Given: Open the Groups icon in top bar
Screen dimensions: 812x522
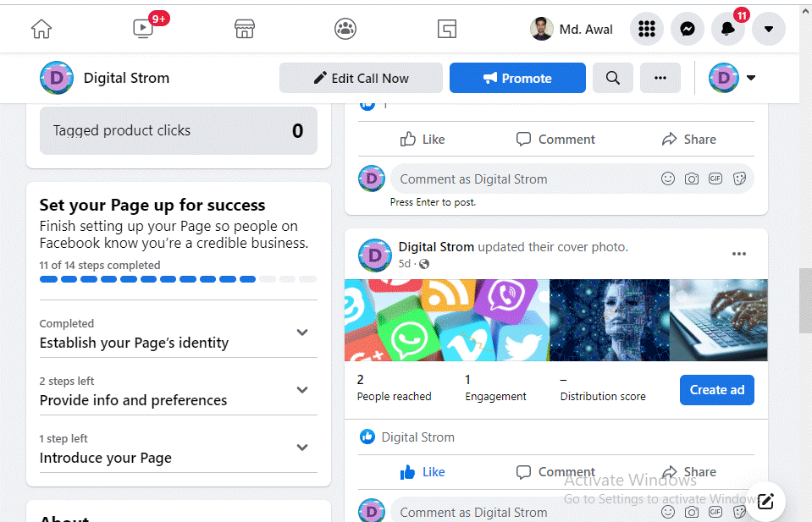Looking at the screenshot, I should tap(345, 28).
